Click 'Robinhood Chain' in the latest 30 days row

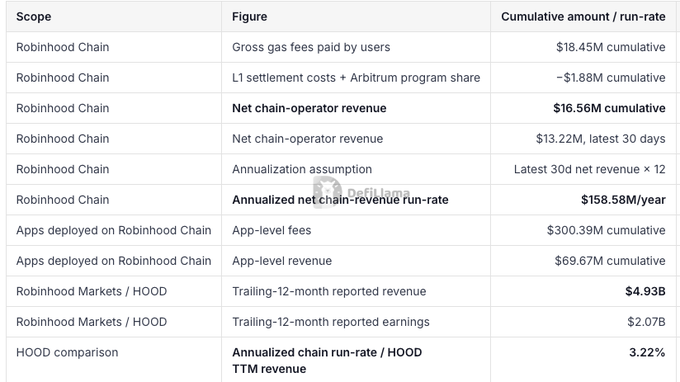tap(62, 139)
